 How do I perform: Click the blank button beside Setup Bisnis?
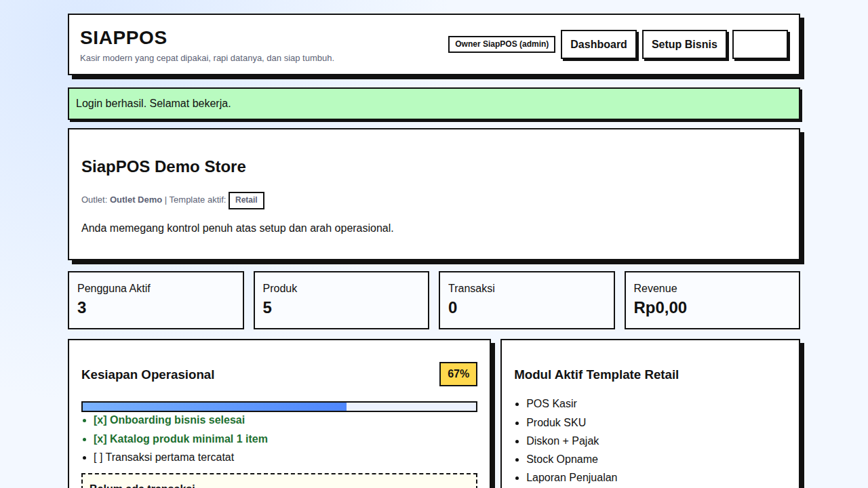(759, 45)
